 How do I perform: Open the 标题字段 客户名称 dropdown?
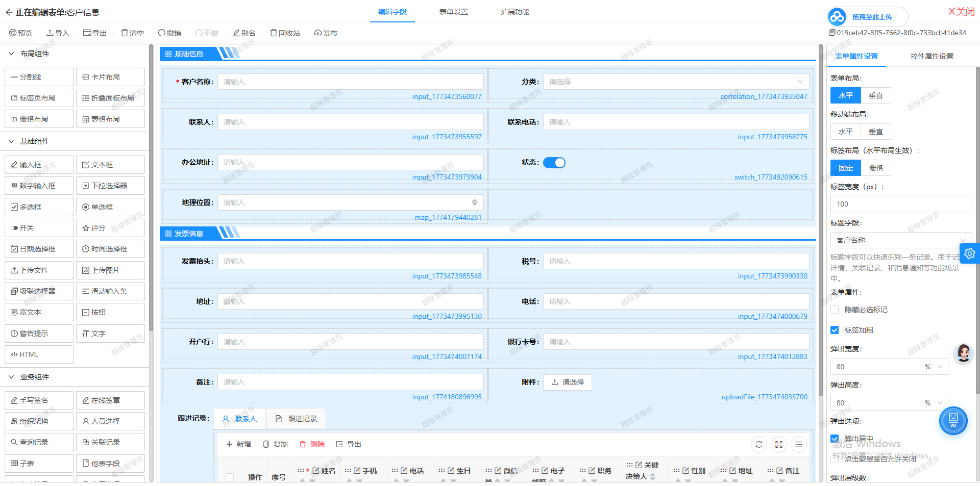[x=901, y=240]
